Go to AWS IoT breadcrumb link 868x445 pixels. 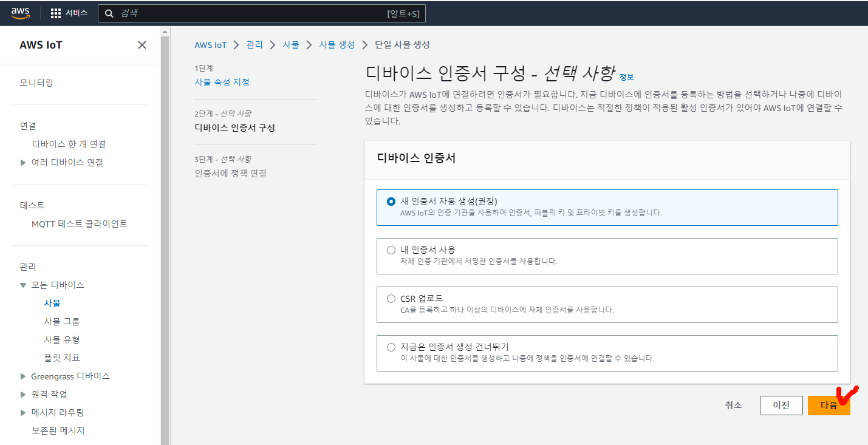[210, 45]
